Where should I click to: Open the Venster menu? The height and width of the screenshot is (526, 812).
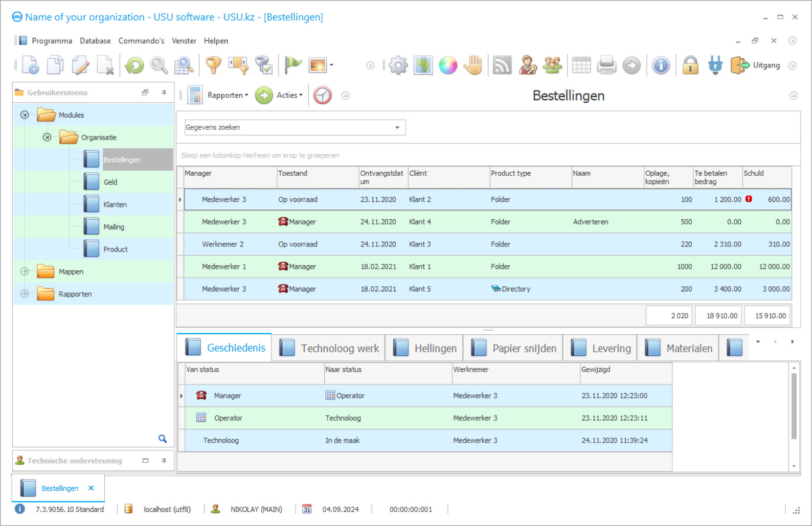tap(184, 41)
